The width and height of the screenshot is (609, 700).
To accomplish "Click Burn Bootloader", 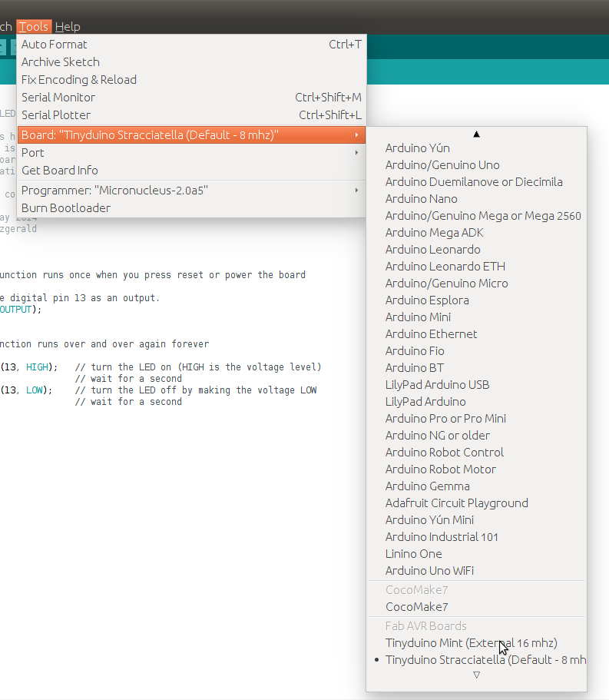I will [192, 208].
